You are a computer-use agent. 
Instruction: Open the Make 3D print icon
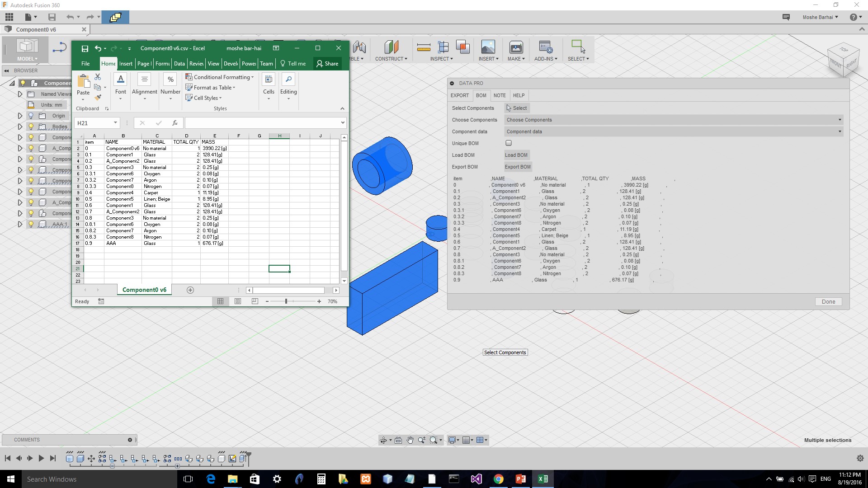pyautogui.click(x=516, y=47)
